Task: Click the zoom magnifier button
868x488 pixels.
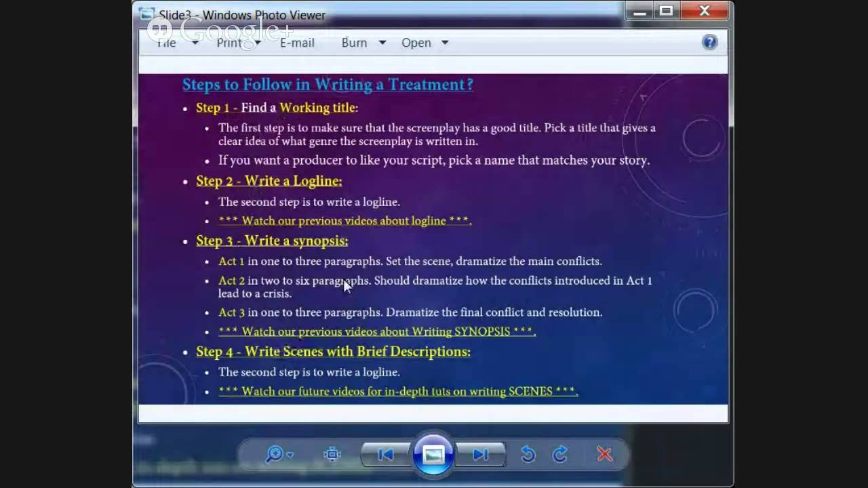Action: point(274,454)
